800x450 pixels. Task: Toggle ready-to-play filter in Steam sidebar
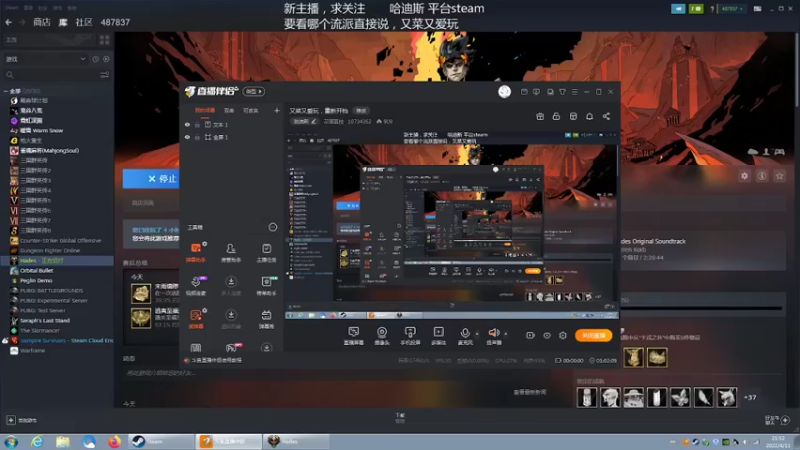point(106,59)
